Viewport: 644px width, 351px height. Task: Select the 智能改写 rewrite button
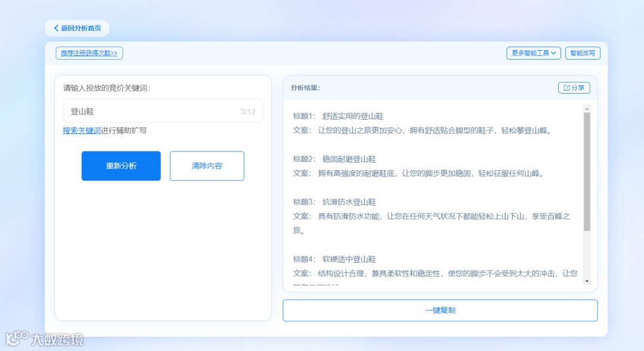click(583, 53)
